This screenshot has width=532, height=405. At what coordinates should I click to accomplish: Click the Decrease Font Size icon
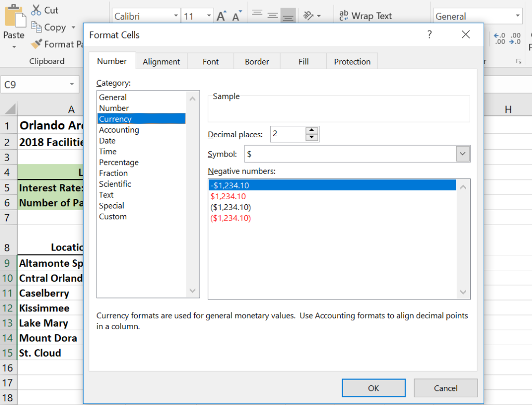coord(237,16)
